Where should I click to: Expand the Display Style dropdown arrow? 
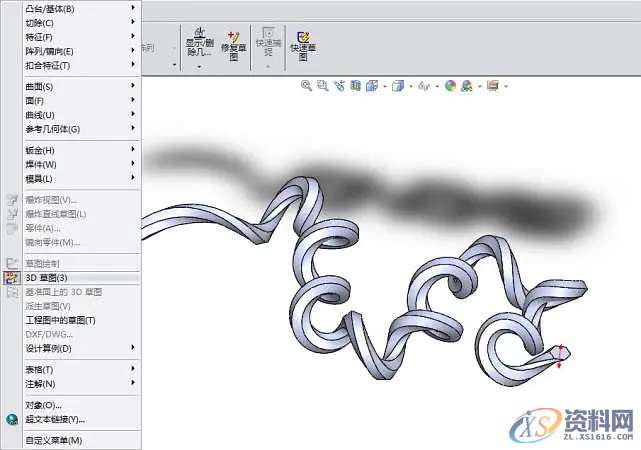coord(410,86)
